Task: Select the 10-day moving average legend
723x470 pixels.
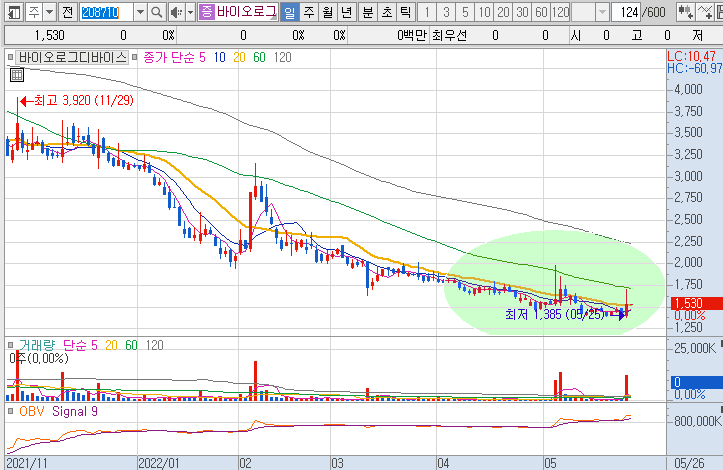Action: tap(219, 57)
